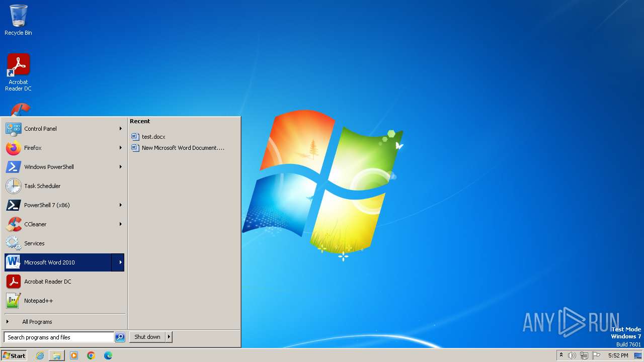The image size is (644, 362).
Task: Click the Acrobat Reader DC start menu icon
Action: click(x=14, y=282)
